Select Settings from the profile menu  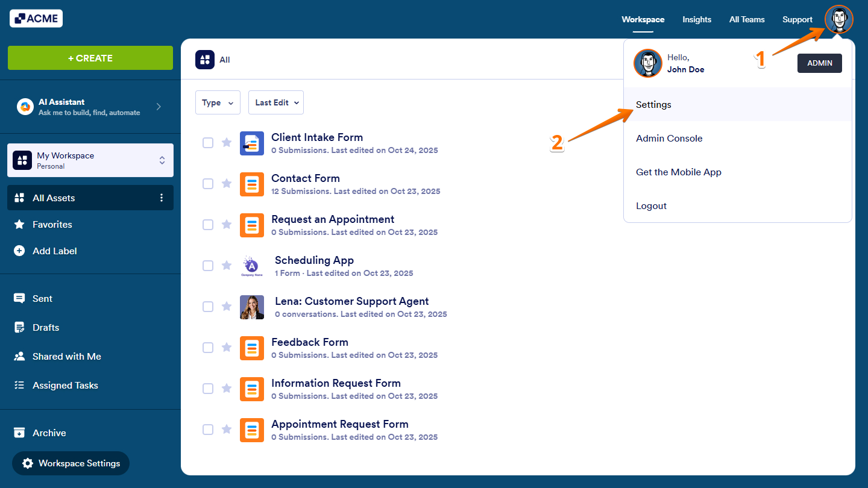point(653,104)
